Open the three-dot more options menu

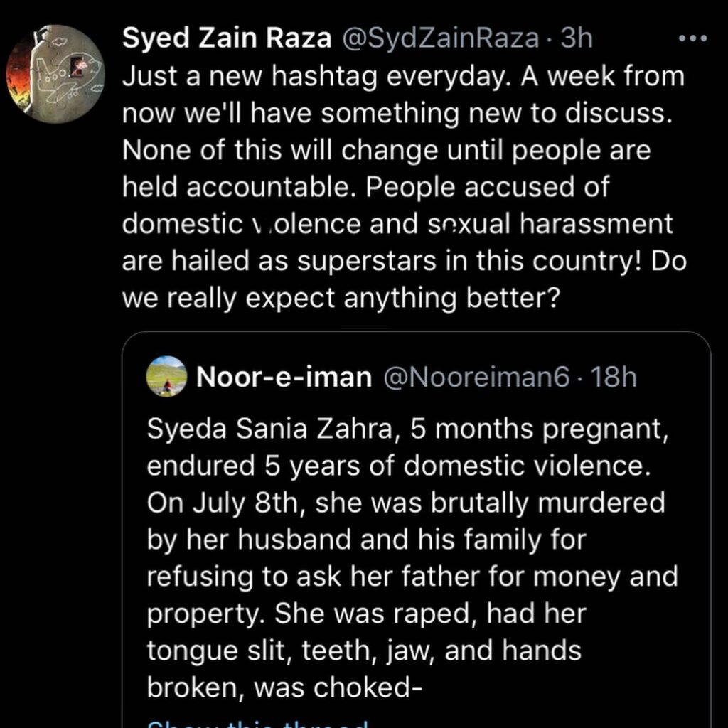(692, 38)
